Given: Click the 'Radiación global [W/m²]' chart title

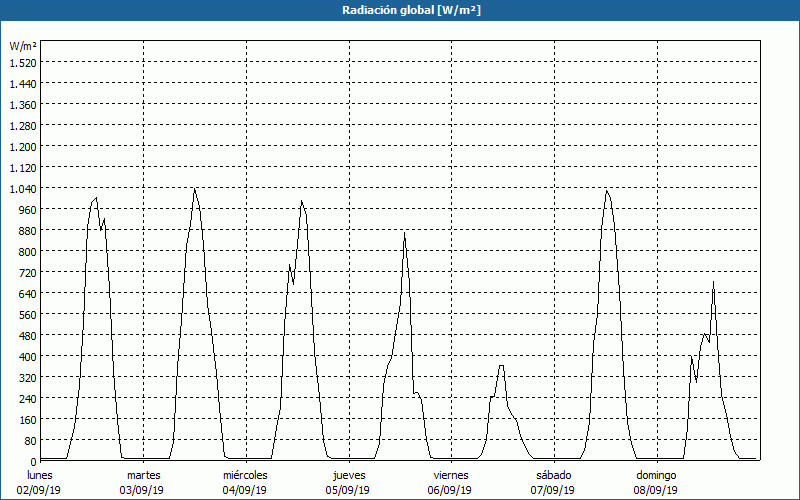Looking at the screenshot, I should 411,10.
